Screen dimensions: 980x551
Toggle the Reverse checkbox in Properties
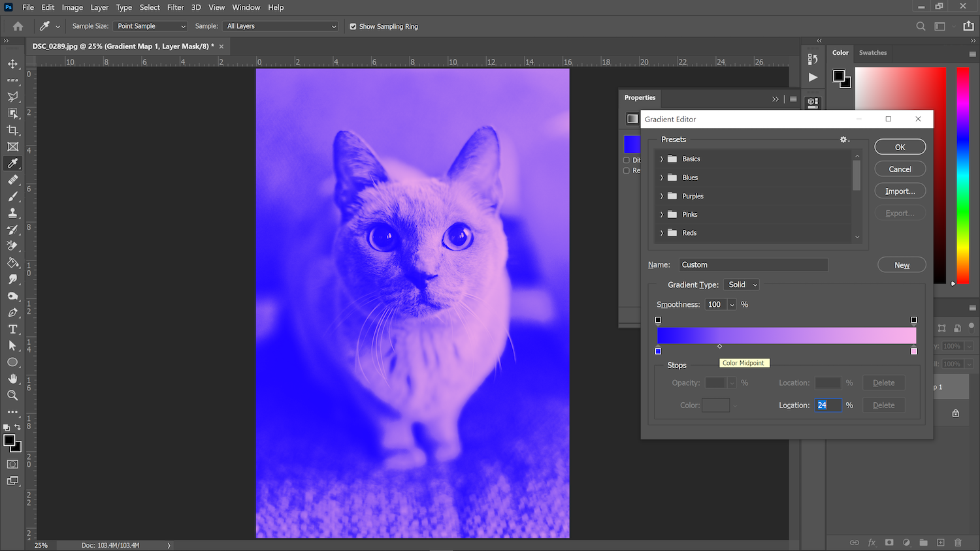coord(627,170)
